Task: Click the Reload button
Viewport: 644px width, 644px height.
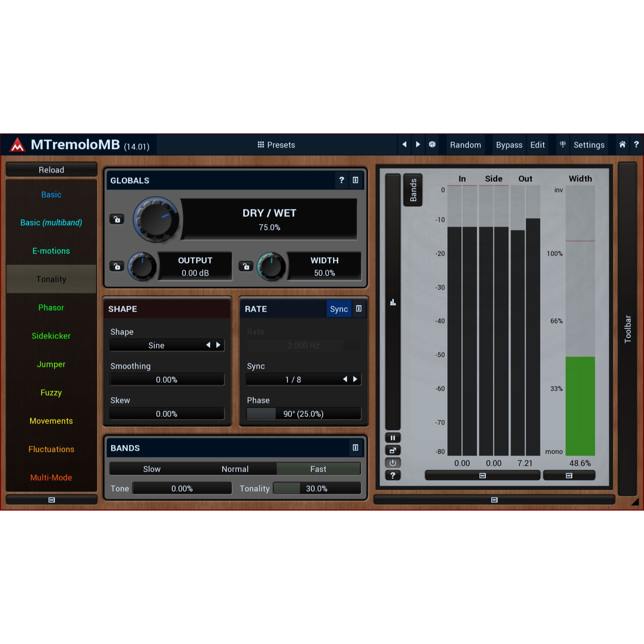Action: tap(52, 170)
